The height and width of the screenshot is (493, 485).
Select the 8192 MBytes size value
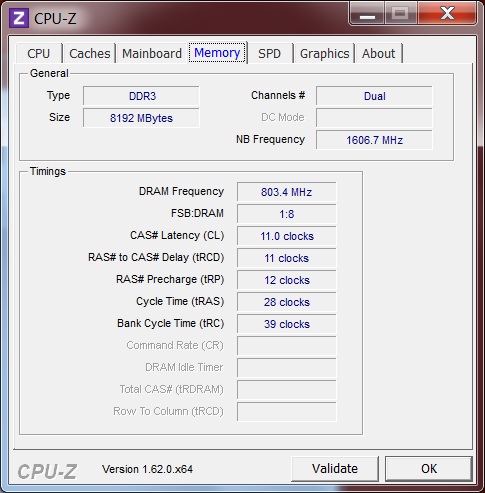coord(141,118)
